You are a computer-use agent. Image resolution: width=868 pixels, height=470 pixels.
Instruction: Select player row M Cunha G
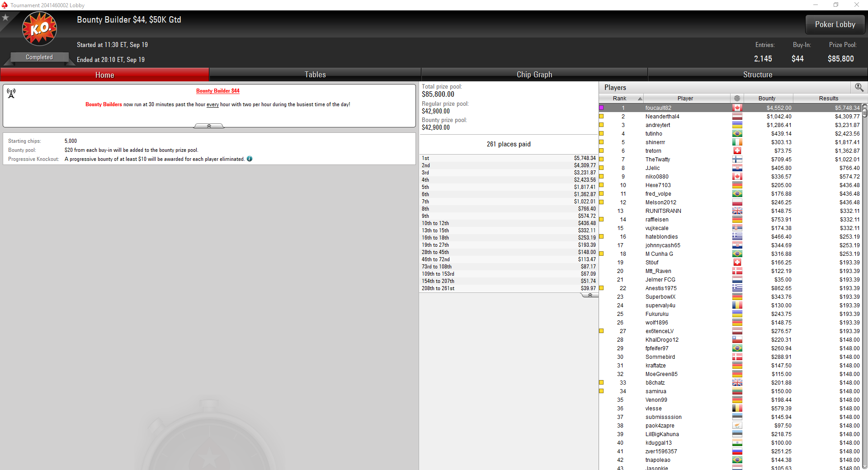[x=730, y=254]
